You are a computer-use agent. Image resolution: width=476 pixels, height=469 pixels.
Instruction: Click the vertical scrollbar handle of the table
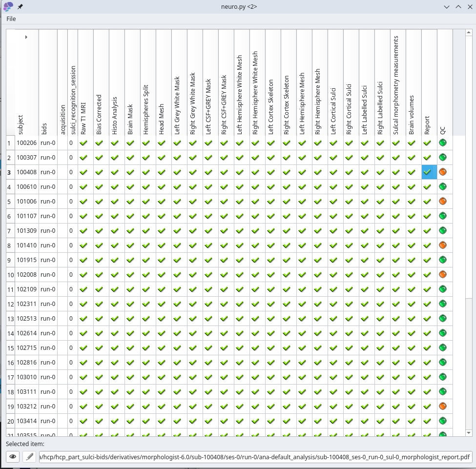(x=468, y=166)
